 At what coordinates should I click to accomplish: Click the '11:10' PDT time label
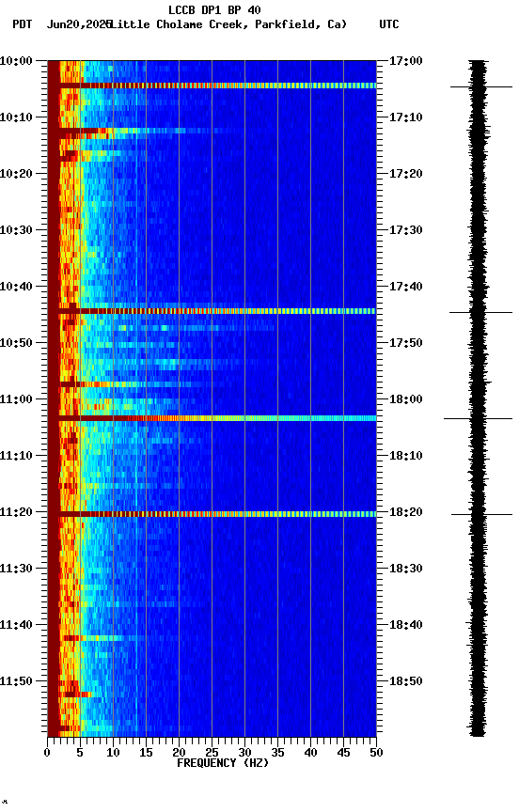point(16,456)
